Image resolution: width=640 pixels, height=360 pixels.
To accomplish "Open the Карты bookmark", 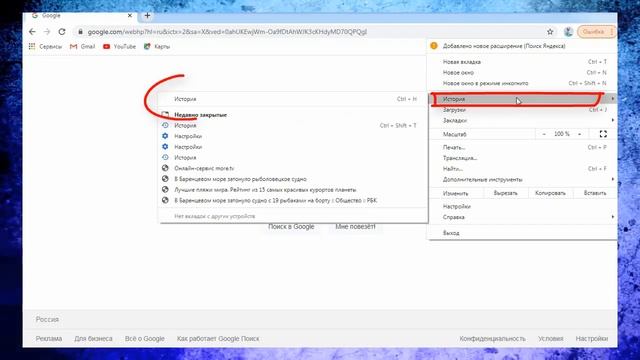I will (157, 47).
